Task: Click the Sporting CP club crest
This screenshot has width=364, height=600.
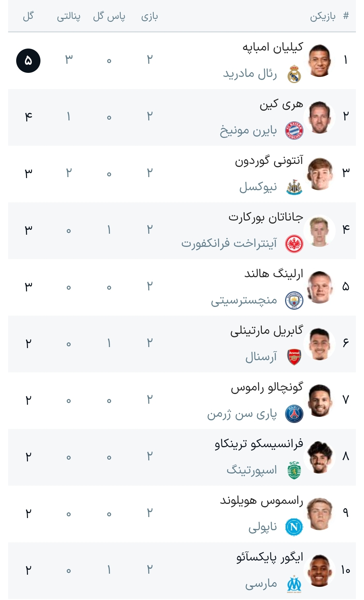Action: 294,470
